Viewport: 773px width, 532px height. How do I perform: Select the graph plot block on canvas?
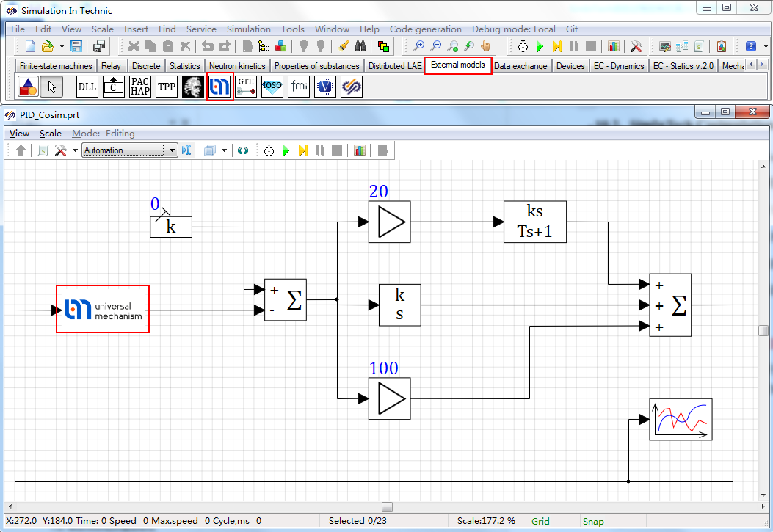[x=681, y=420]
